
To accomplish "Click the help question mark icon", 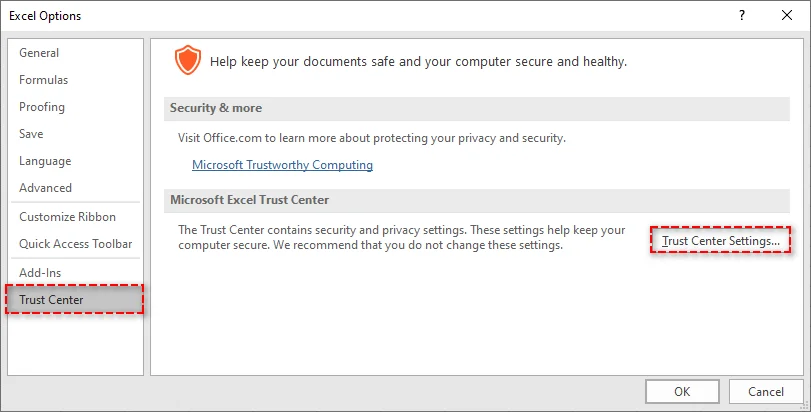I will [741, 16].
